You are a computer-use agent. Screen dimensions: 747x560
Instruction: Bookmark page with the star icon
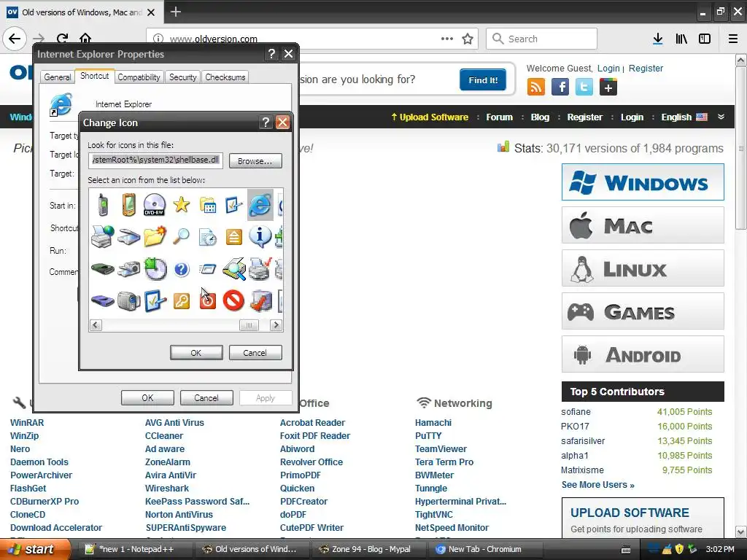(468, 39)
